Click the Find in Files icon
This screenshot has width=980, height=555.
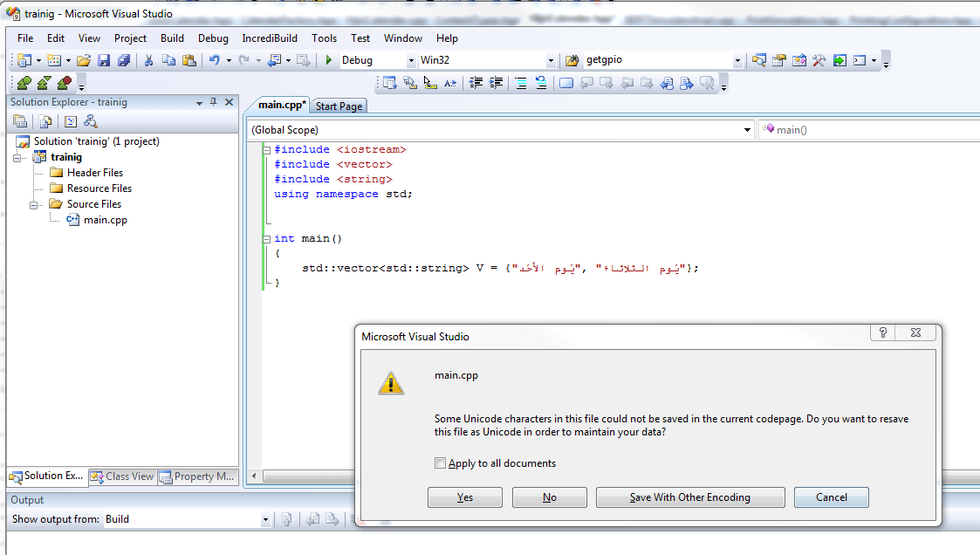pos(572,60)
